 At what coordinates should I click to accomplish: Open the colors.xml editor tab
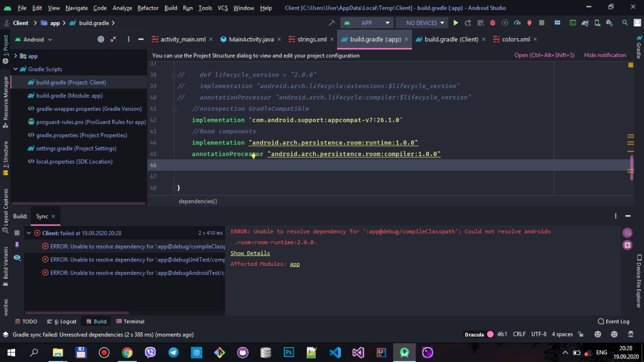515,39
